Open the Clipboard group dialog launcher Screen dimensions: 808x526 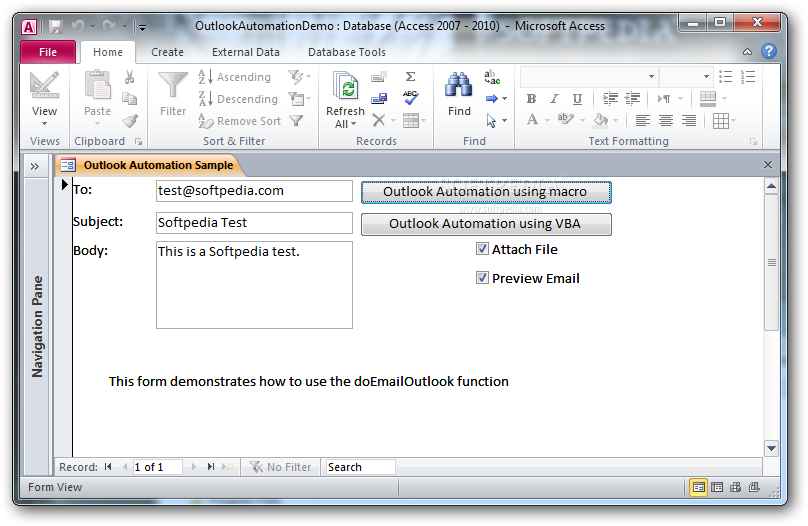(138, 141)
